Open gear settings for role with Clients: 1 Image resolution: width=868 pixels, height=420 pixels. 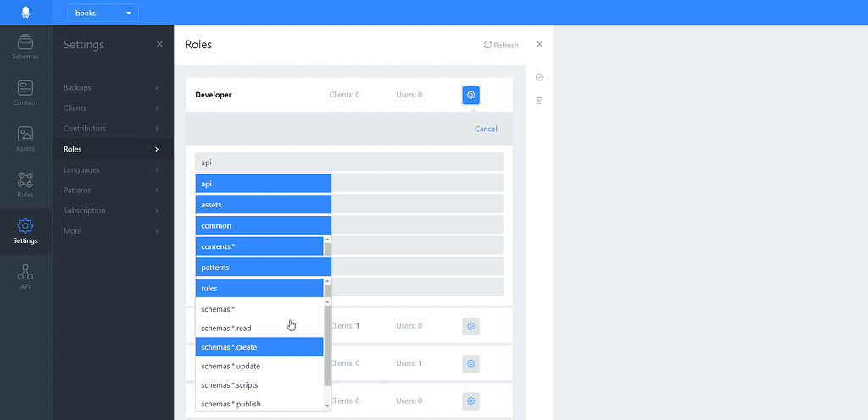pyautogui.click(x=471, y=326)
